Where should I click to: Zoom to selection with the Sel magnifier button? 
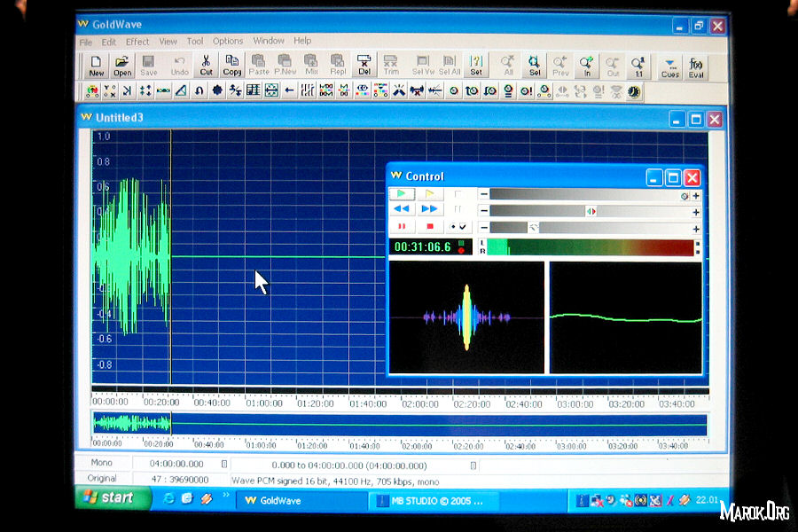coord(535,66)
